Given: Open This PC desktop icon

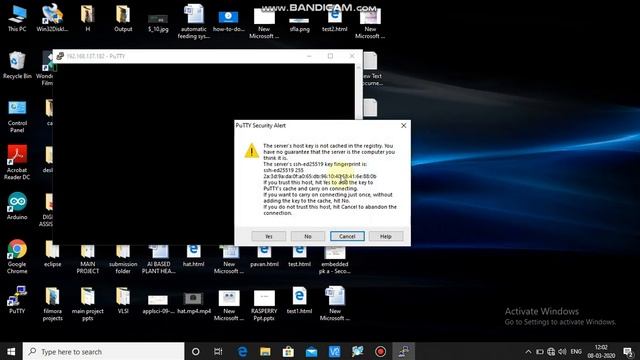Looking at the screenshot, I should 17,18.
